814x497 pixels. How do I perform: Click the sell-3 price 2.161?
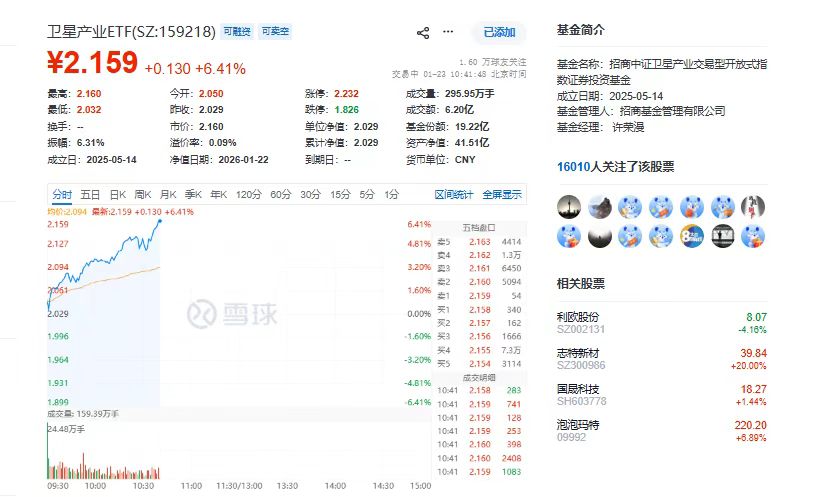click(x=479, y=268)
